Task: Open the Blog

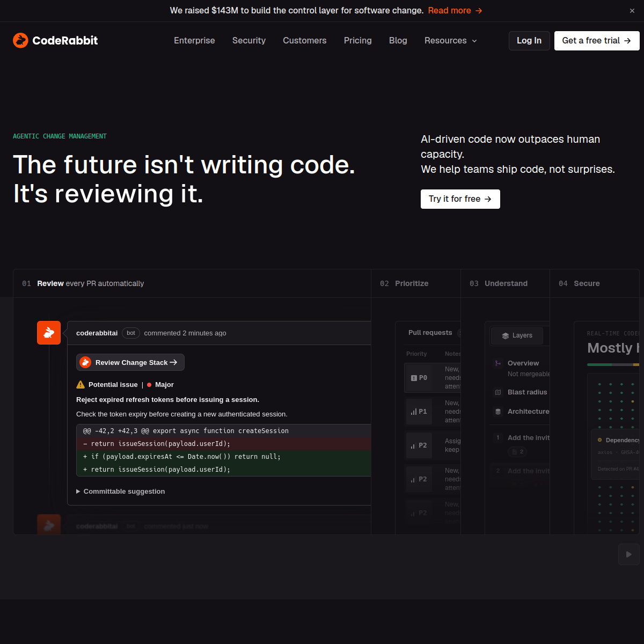Action: click(398, 41)
